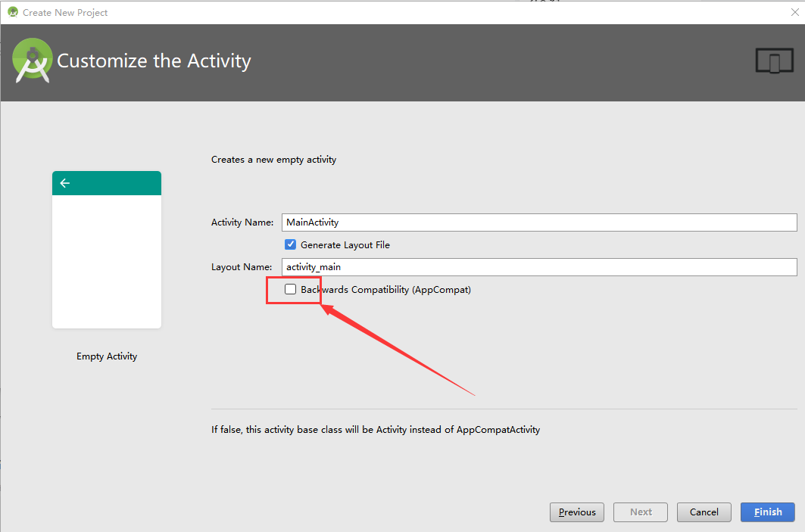Click the Previous button
Screen dimensions: 805x532
(x=577, y=512)
